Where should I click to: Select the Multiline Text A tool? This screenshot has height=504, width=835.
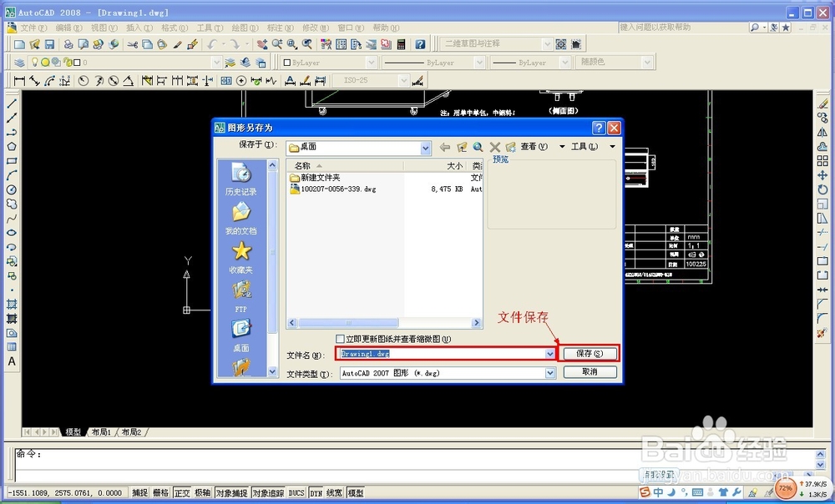pos(11,361)
